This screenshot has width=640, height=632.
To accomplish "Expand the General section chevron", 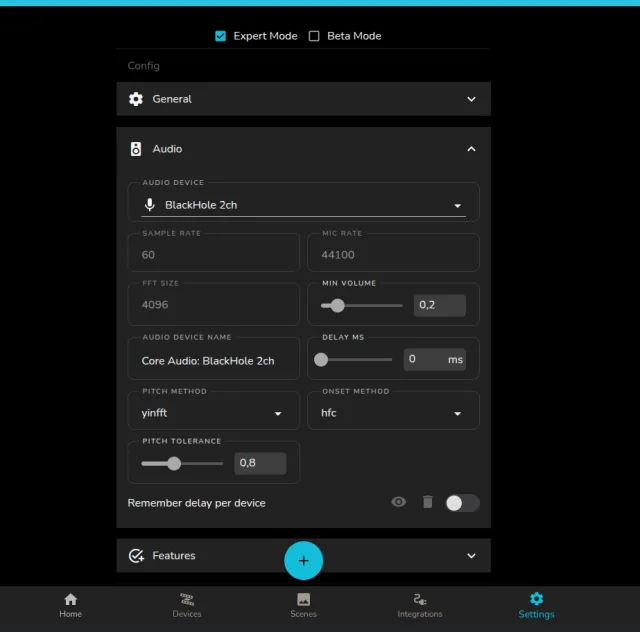I will (x=471, y=99).
